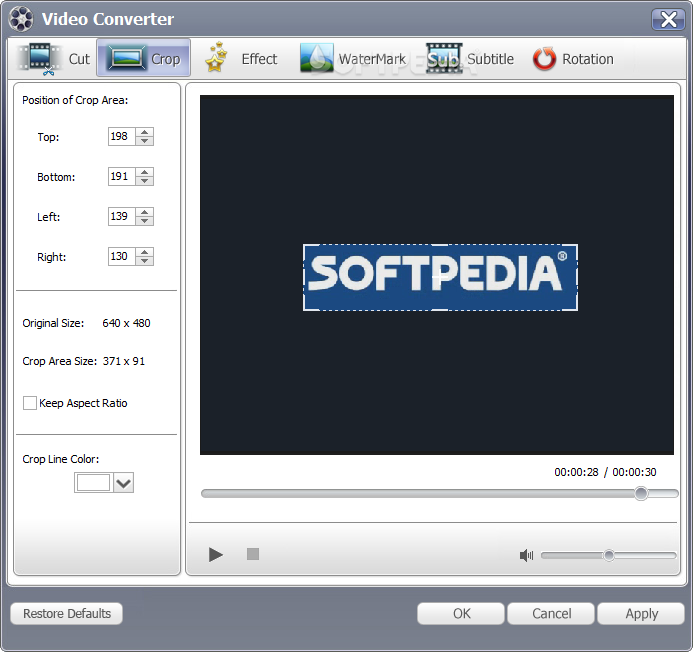Select the Crop tab
This screenshot has height=652, width=693.
144,58
